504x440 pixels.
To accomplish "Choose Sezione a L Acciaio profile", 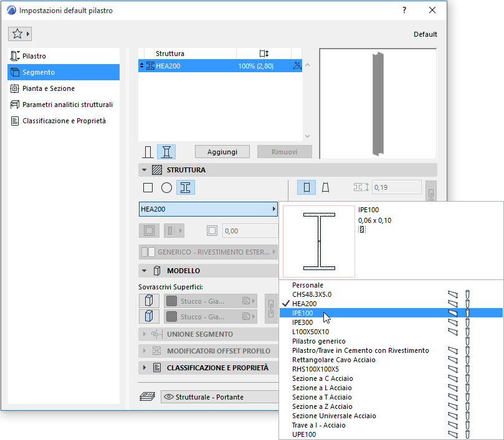I will pos(391,387).
